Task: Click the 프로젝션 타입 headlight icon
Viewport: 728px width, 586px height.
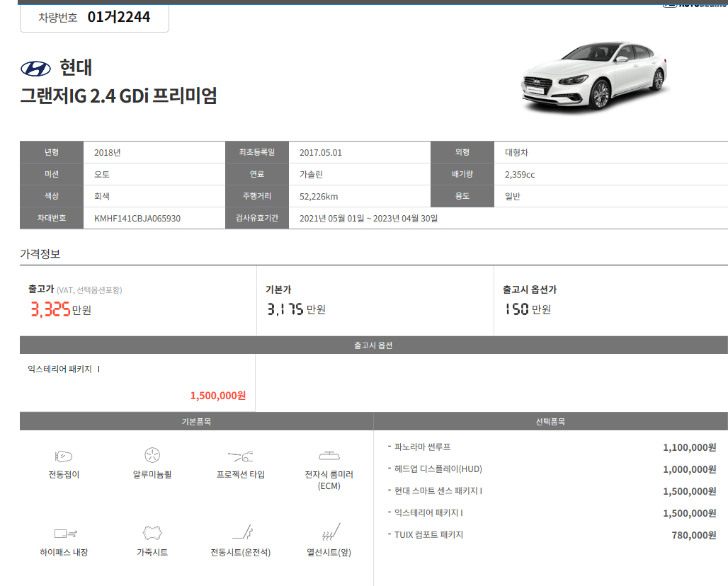Action: click(x=241, y=456)
